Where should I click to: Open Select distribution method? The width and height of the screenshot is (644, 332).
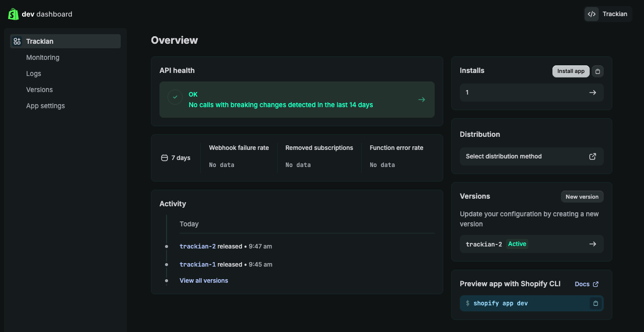coord(532,156)
